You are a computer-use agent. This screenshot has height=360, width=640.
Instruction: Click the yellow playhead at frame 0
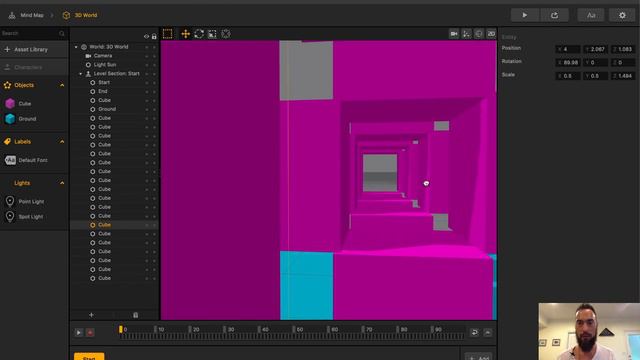click(120, 329)
